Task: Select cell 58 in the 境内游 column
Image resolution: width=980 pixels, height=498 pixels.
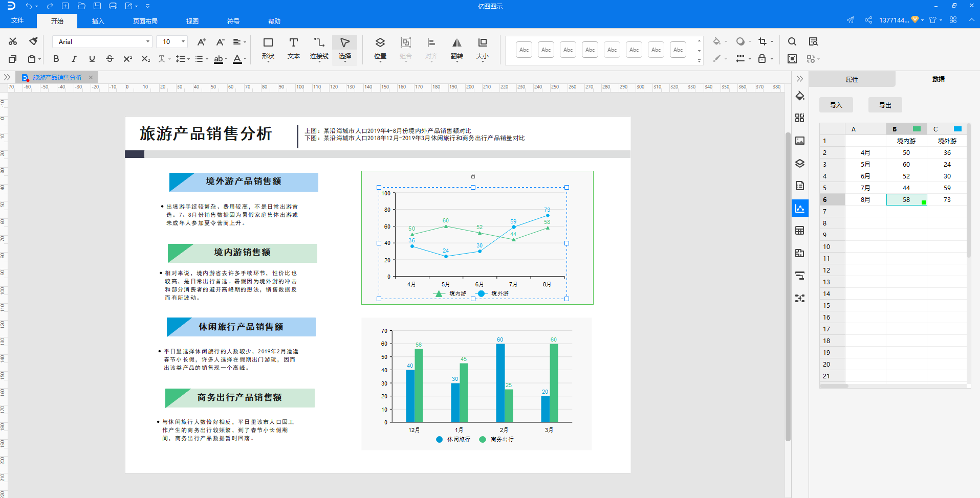Action: pyautogui.click(x=906, y=199)
